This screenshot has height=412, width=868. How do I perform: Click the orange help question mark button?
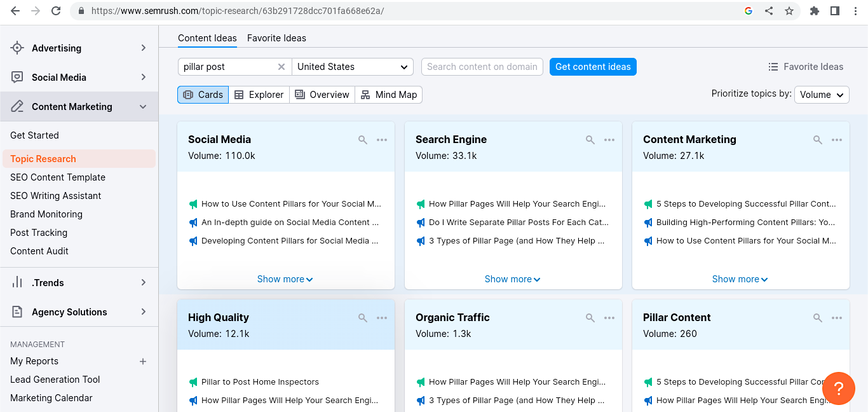click(x=838, y=388)
